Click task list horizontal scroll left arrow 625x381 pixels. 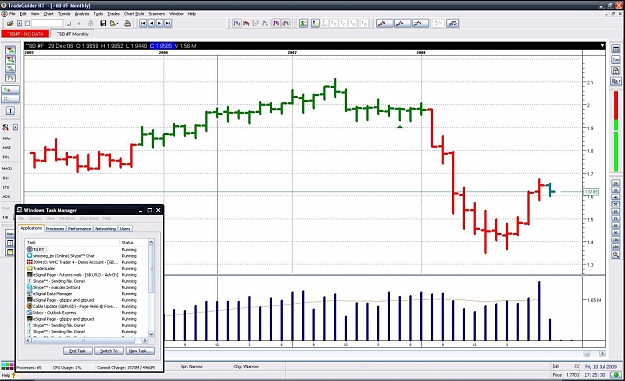pos(28,340)
